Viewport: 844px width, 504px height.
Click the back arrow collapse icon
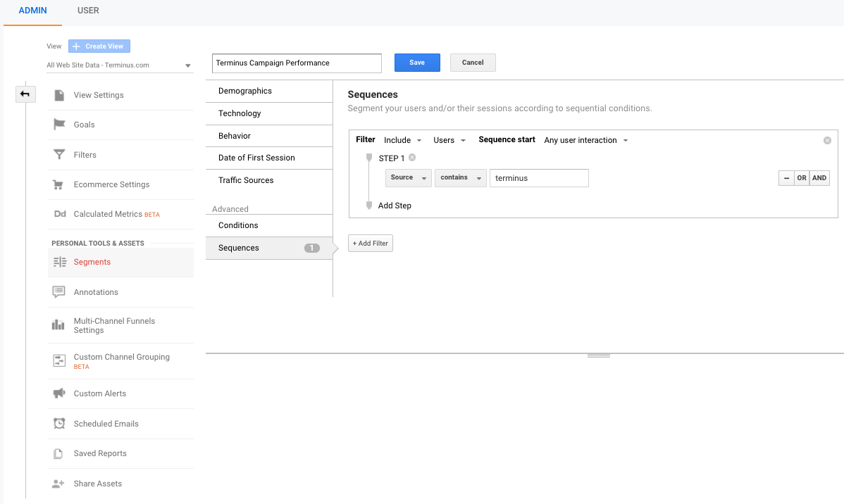coord(25,94)
